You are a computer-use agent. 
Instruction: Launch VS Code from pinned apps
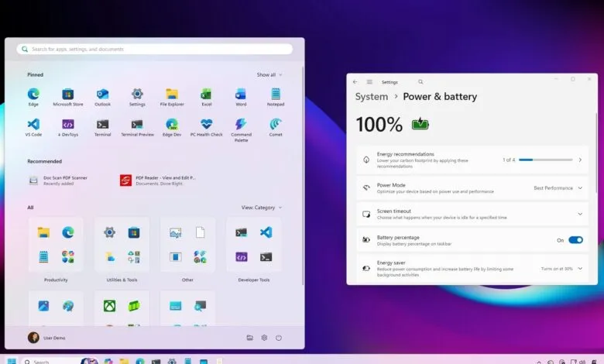tap(33, 128)
